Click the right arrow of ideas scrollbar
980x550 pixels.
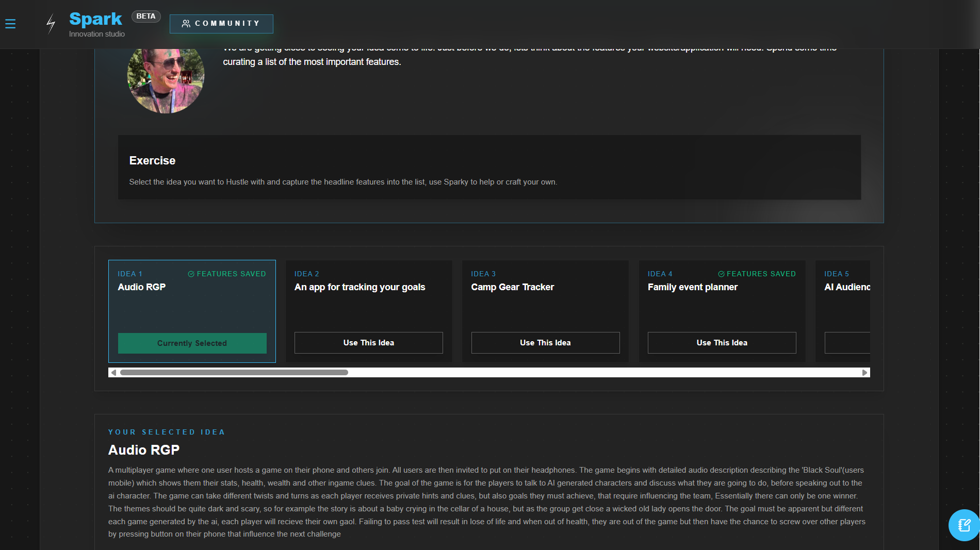click(x=865, y=373)
